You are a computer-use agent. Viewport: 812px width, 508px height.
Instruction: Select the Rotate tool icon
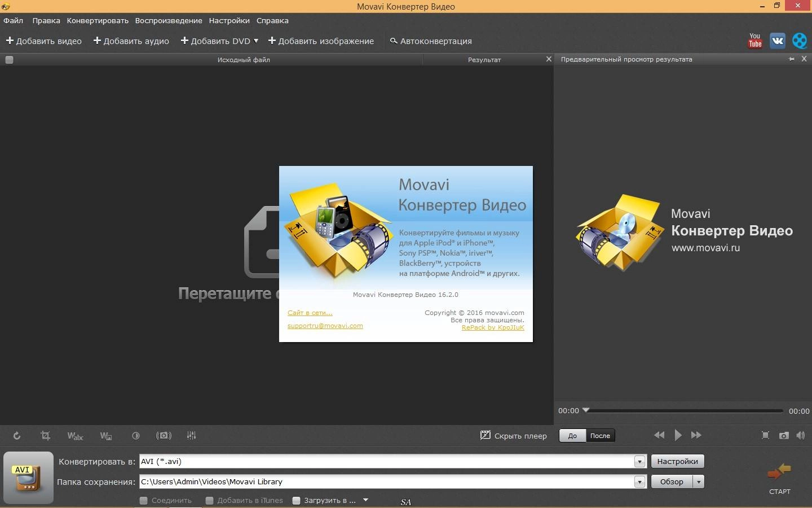coord(17,435)
